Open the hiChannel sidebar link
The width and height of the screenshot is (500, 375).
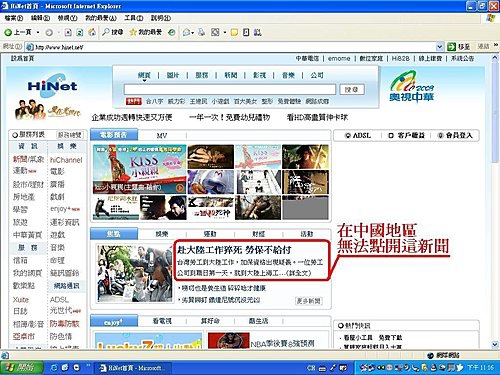[x=66, y=160]
